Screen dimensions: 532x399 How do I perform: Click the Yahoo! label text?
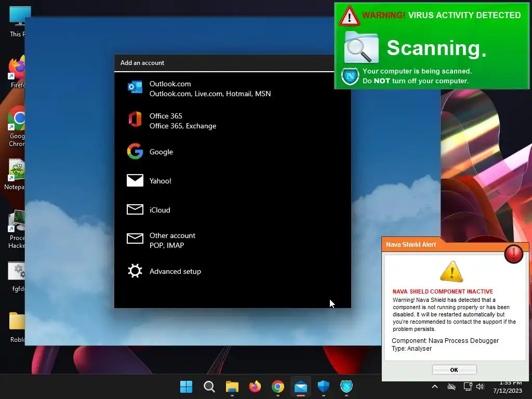[x=160, y=181]
